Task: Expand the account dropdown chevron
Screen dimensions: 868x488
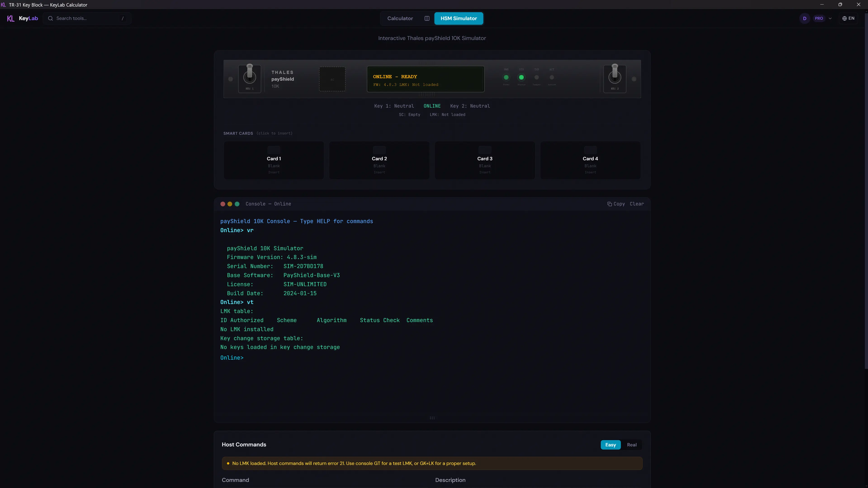Action: 830,18
